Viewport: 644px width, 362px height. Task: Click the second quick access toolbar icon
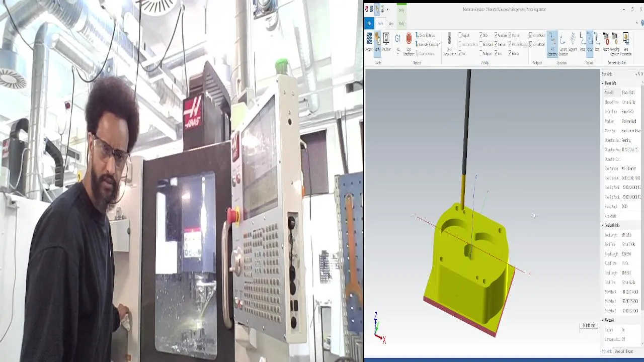(x=371, y=9)
